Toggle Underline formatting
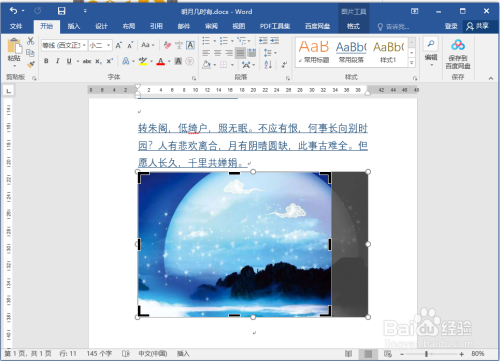500x361 pixels. pos(69,61)
